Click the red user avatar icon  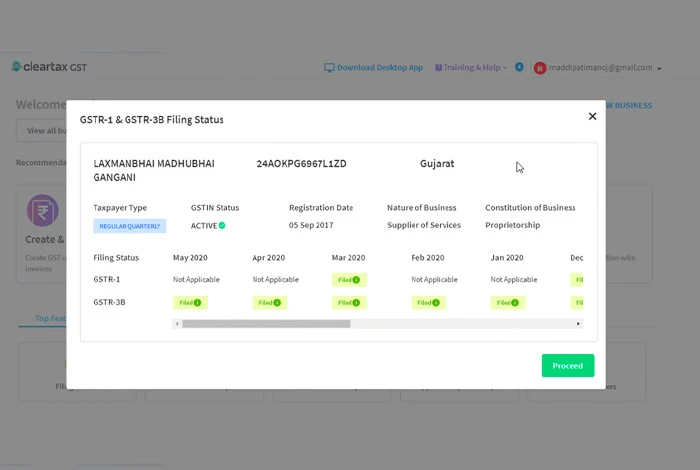[539, 68]
